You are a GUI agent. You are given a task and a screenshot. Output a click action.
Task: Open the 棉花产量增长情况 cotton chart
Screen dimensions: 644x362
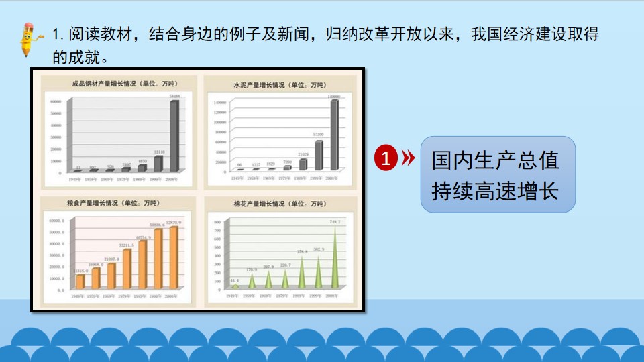point(280,251)
